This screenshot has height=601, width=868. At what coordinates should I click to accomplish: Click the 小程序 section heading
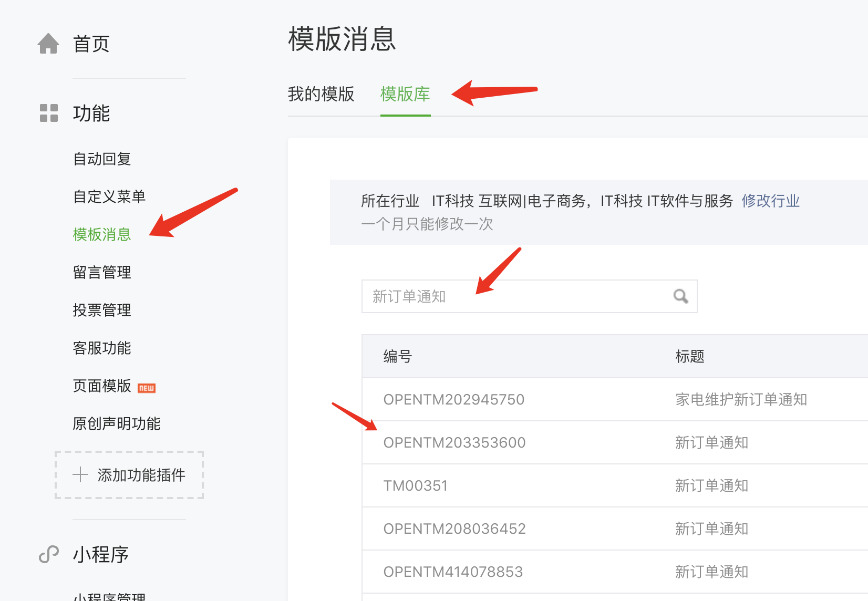(101, 554)
